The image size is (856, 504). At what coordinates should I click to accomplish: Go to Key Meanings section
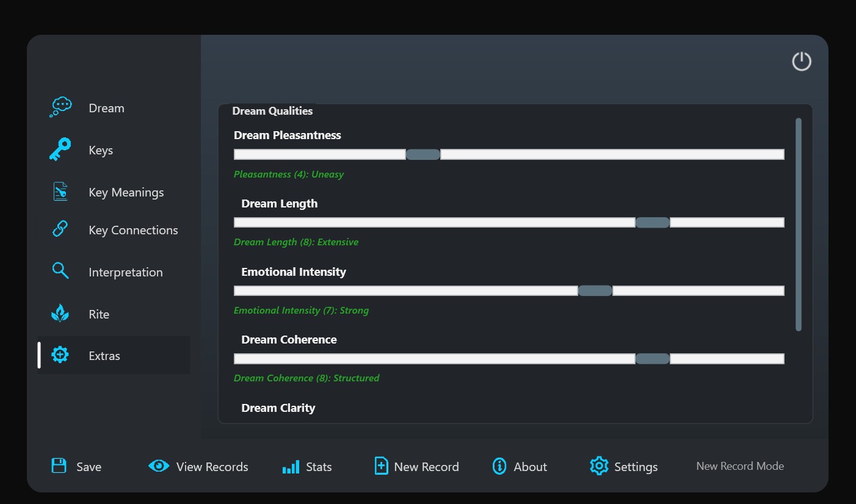coord(126,192)
